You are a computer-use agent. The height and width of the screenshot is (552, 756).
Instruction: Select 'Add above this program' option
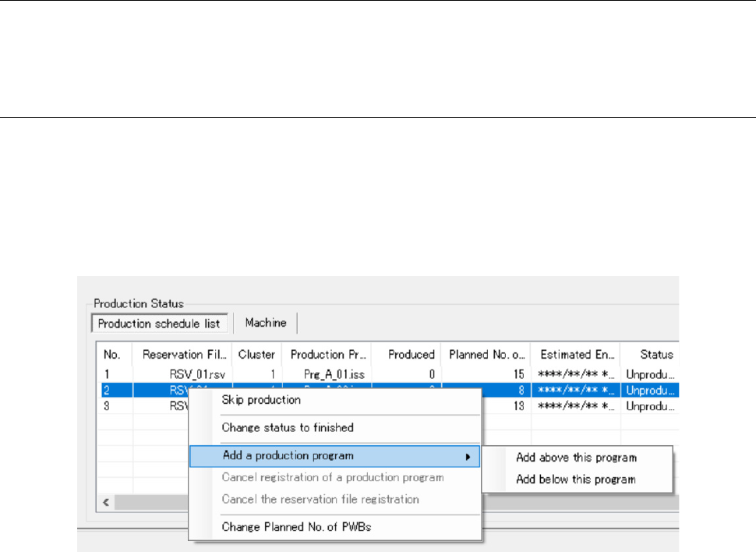tap(576, 458)
